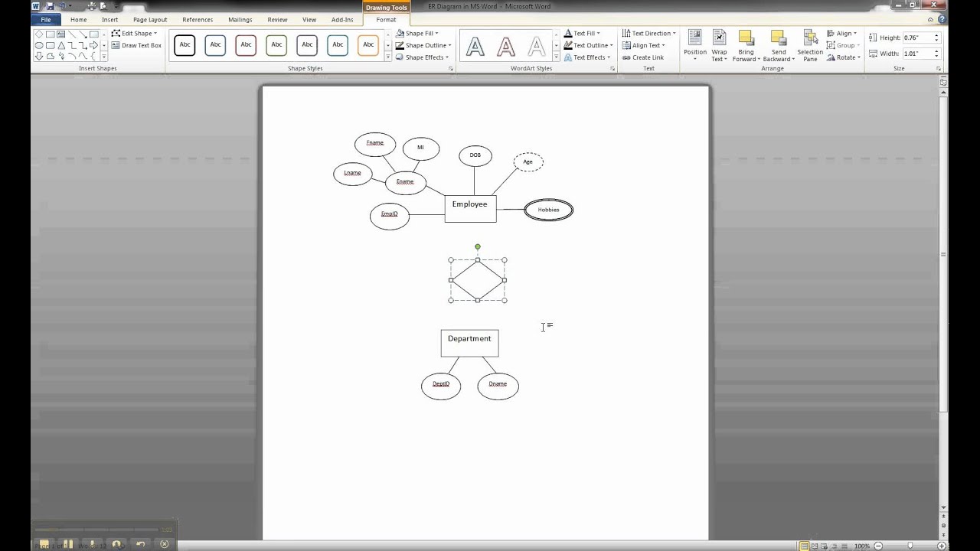Open Word Help question mark icon
Screen dimensions: 980x551
[942, 19]
